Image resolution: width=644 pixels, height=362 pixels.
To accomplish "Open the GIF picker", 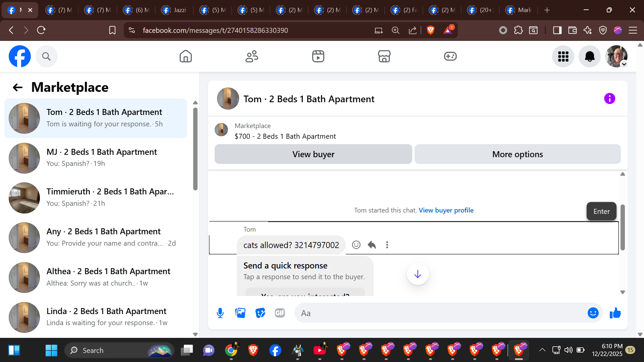I will [280, 313].
